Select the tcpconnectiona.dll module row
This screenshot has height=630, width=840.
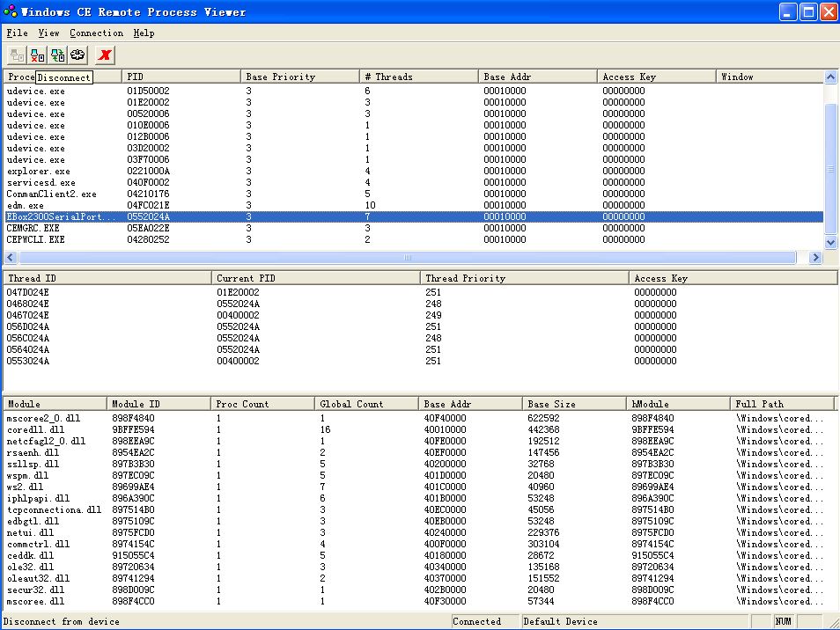coord(420,509)
